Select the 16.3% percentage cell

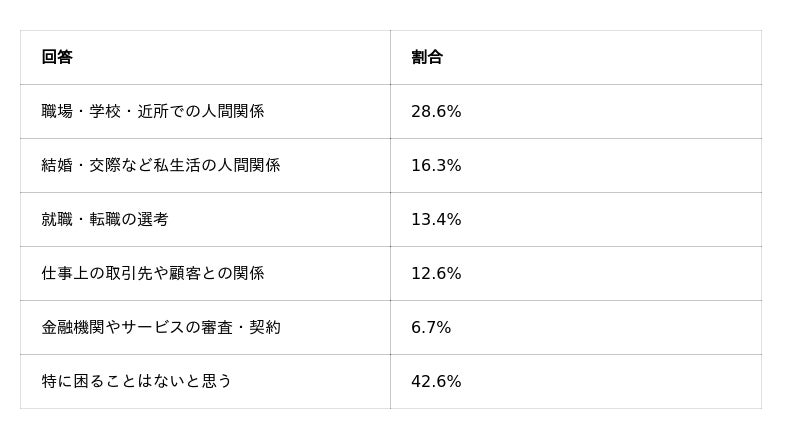(576, 165)
